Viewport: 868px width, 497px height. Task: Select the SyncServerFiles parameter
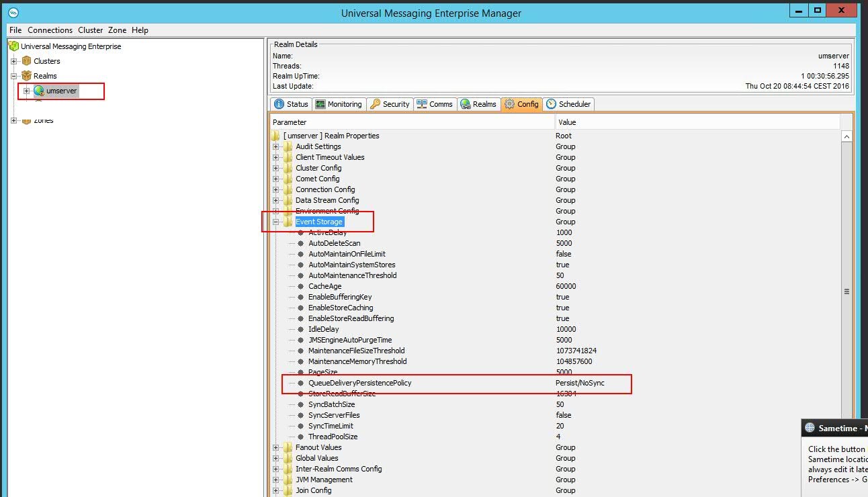[334, 415]
